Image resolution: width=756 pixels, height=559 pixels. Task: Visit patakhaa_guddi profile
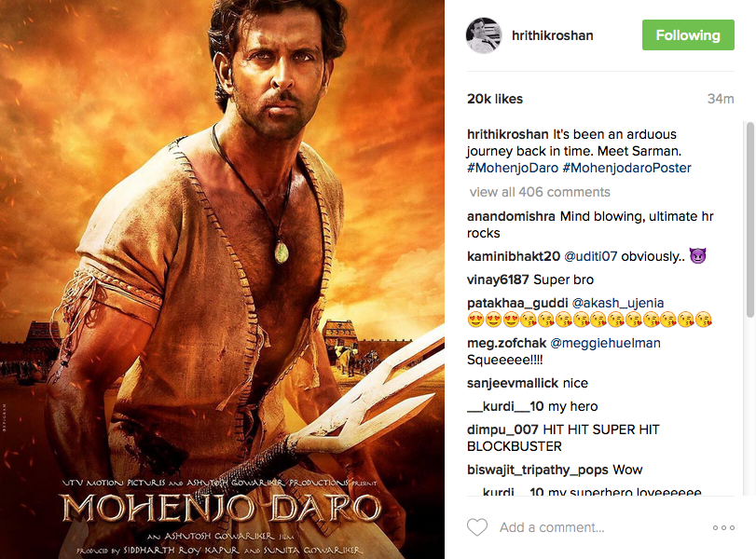pyautogui.click(x=517, y=303)
